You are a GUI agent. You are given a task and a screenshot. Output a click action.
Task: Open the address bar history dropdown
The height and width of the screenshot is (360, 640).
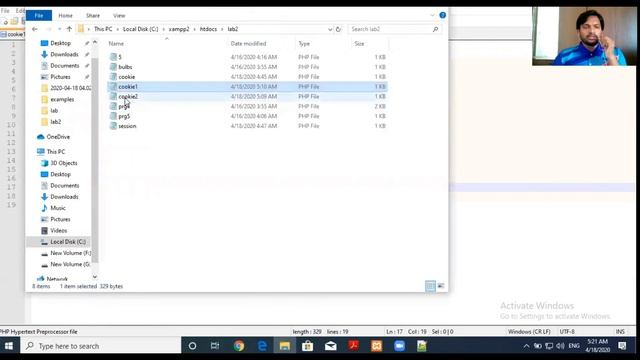click(330, 29)
